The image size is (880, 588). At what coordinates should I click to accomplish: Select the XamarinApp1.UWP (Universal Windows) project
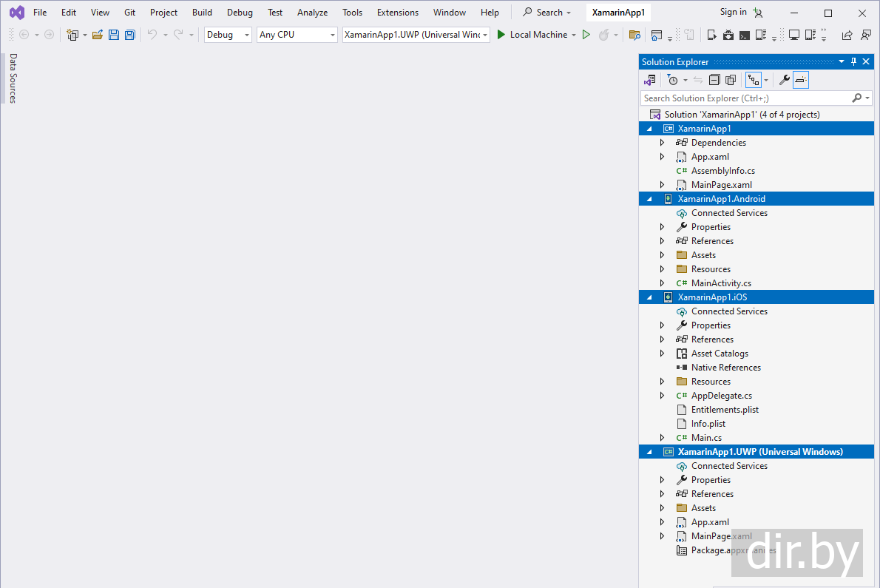(757, 452)
